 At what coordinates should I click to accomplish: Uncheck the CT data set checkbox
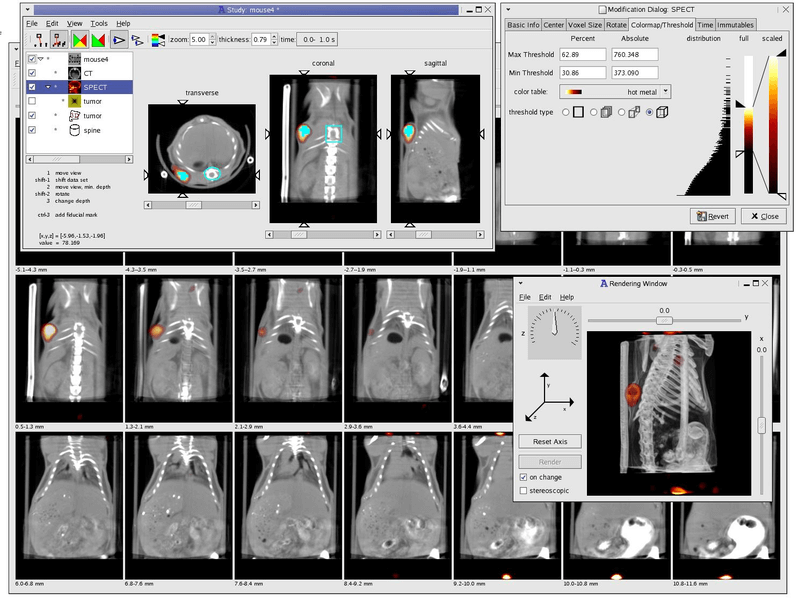point(32,73)
